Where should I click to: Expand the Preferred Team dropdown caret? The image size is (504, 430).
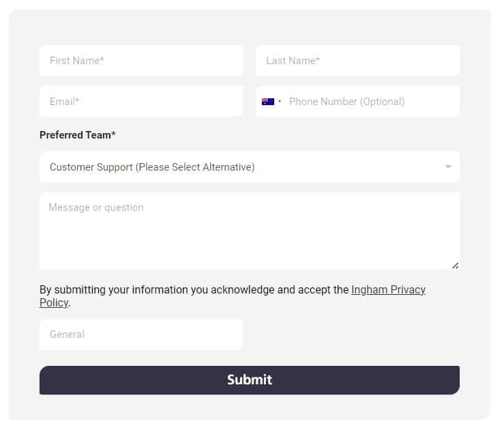tap(448, 167)
